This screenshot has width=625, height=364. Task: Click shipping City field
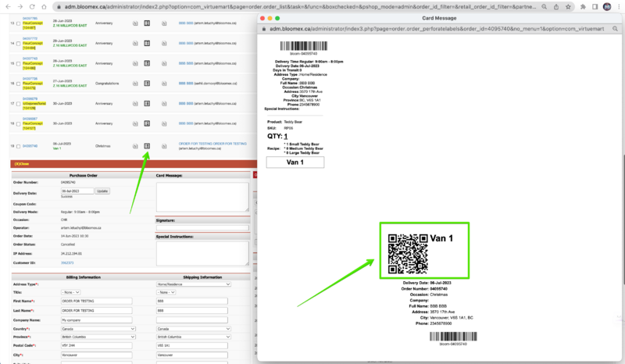191,355
